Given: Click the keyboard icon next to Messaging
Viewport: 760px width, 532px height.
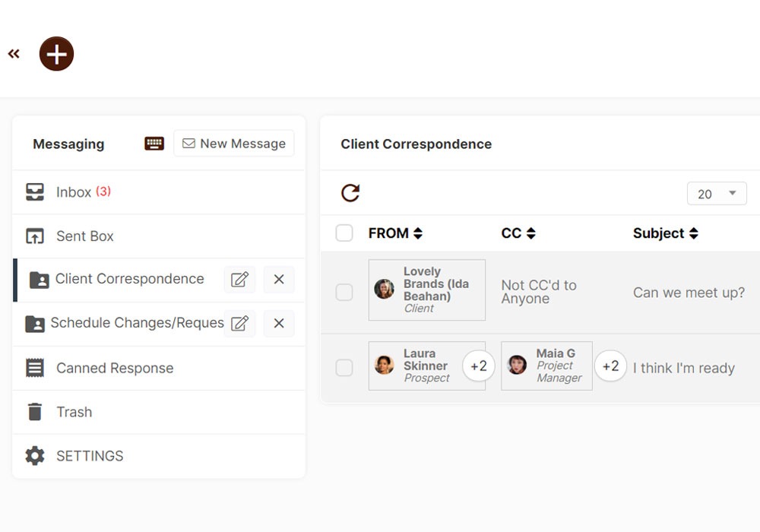Looking at the screenshot, I should 154,143.
